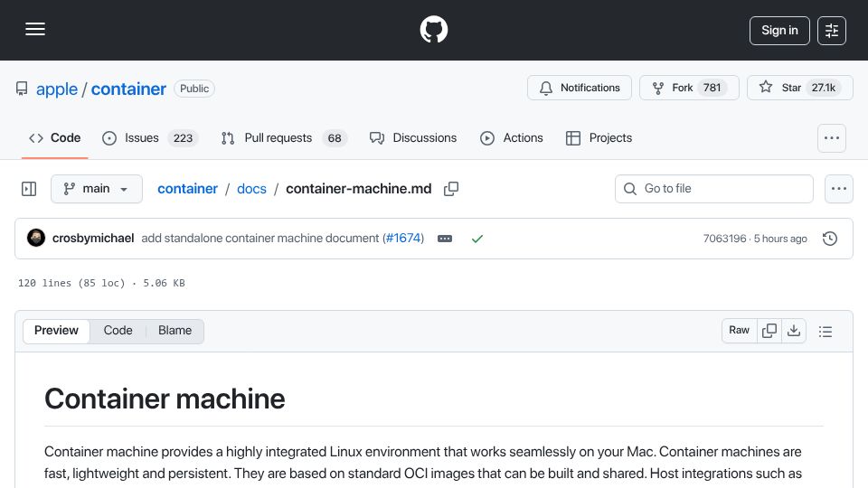
Task: Expand commit message details ellipsis
Action: [x=445, y=239]
